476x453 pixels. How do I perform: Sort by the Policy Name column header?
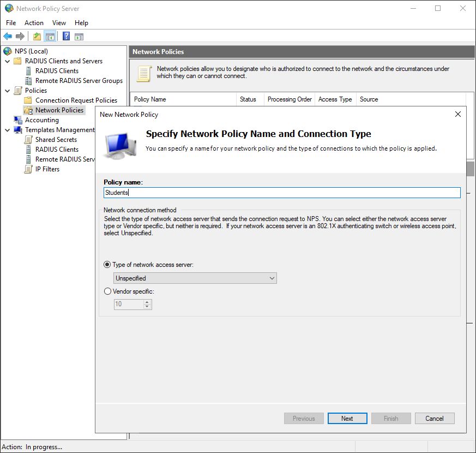tap(183, 99)
